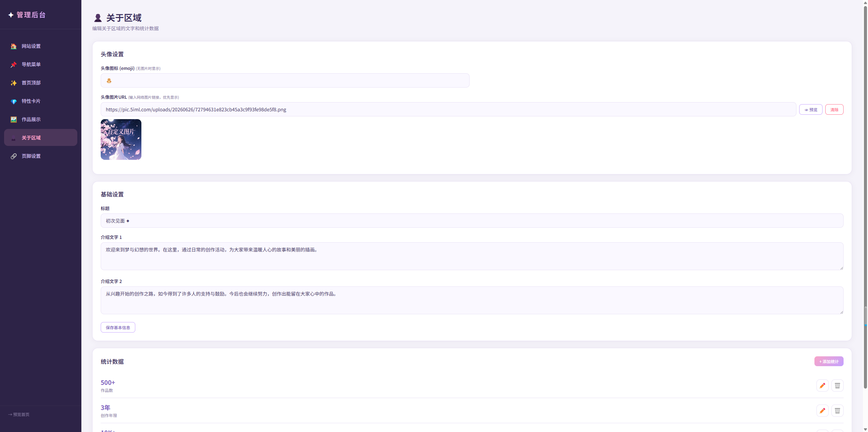Click the silhouette icon beside 关于区域 in the sidebar

[14, 138]
